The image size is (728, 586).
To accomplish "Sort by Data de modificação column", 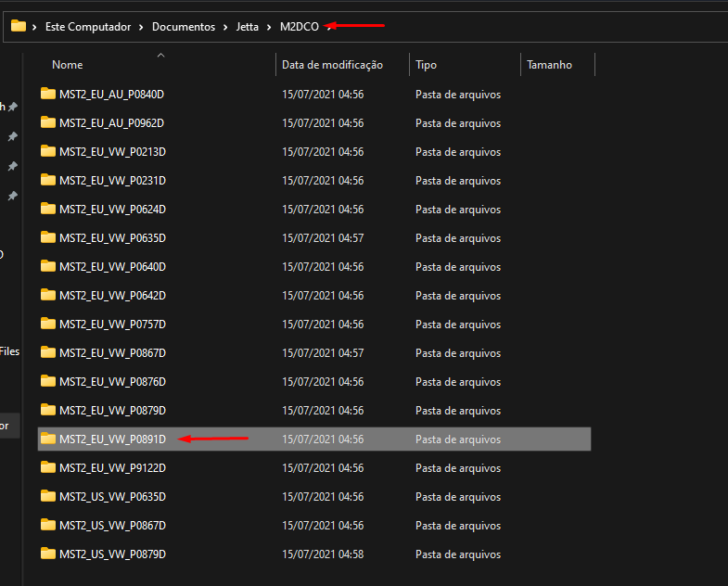I will [x=332, y=65].
